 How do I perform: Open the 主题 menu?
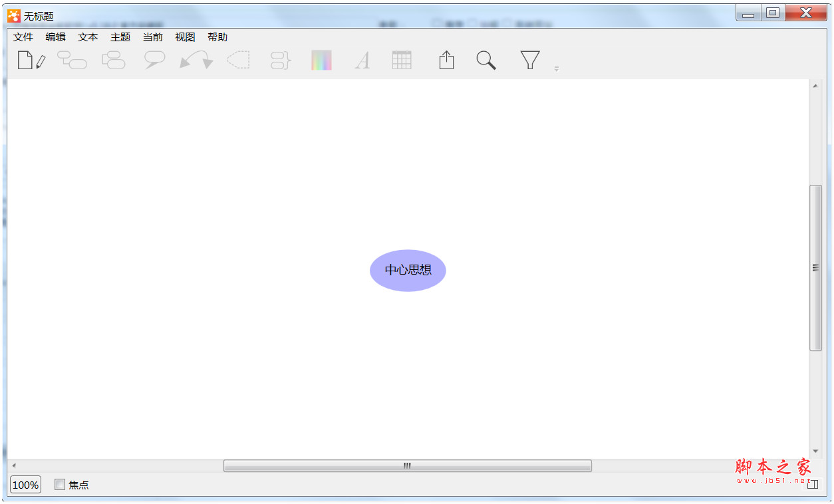[x=120, y=37]
